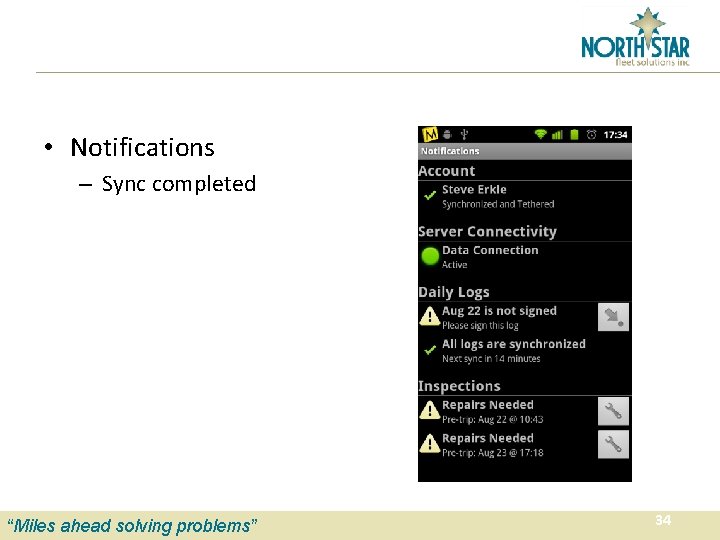Click the sign-log button beside Aug 22
The height and width of the screenshot is (540, 720).
pos(613,317)
